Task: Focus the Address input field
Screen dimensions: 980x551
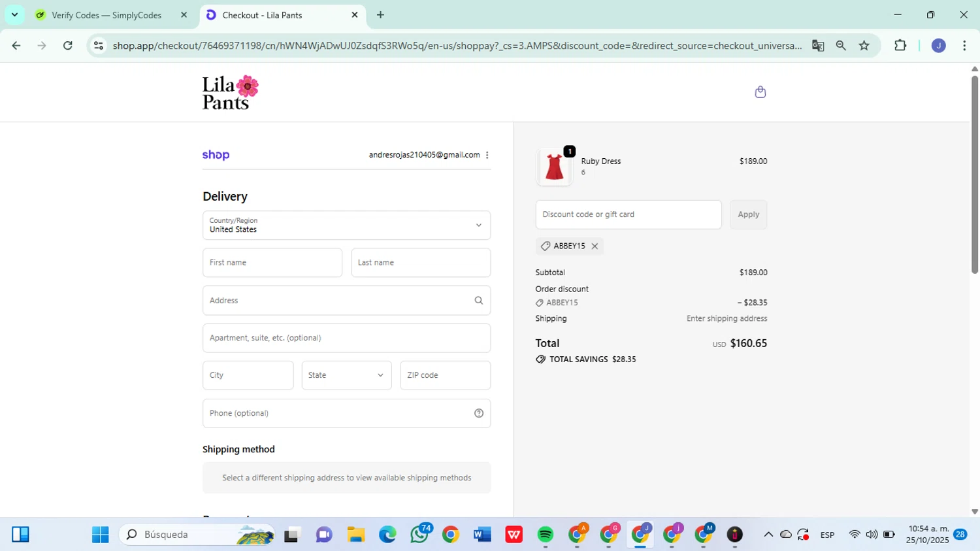Action: coord(346,301)
